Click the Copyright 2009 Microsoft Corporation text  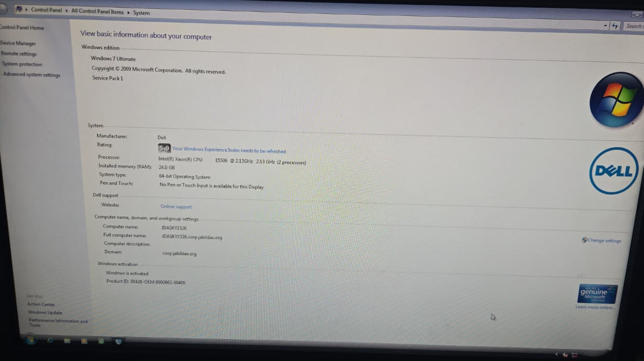tap(159, 70)
